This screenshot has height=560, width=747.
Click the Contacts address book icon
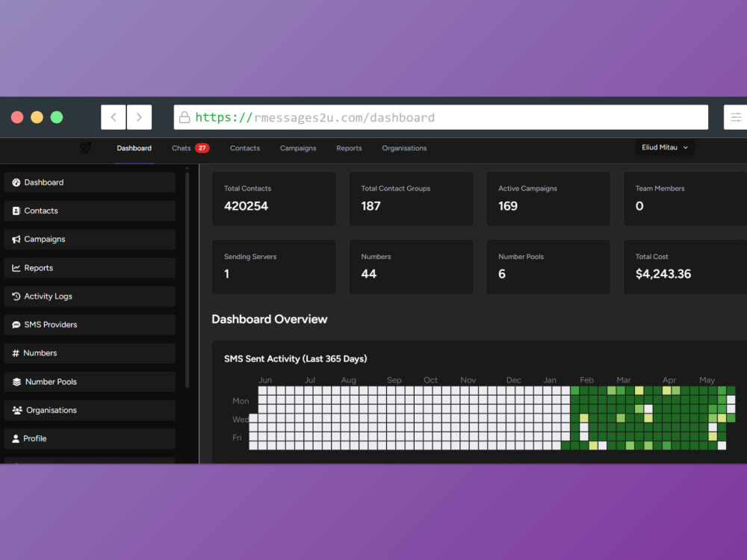pyautogui.click(x=16, y=211)
